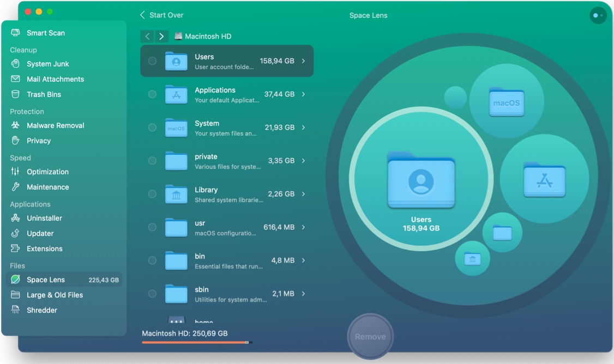Expand the usr folder with its chevron
Viewport: 614px width, 364px height.
click(x=304, y=227)
